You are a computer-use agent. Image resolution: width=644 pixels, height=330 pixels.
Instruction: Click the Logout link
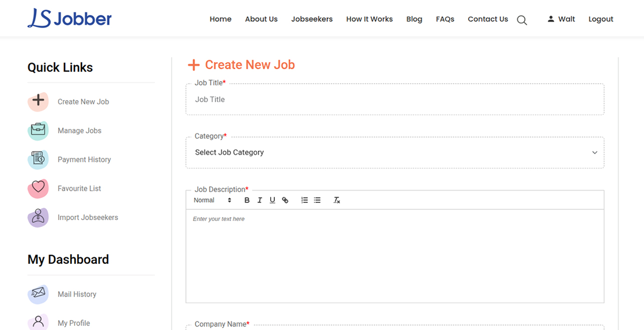(x=600, y=19)
